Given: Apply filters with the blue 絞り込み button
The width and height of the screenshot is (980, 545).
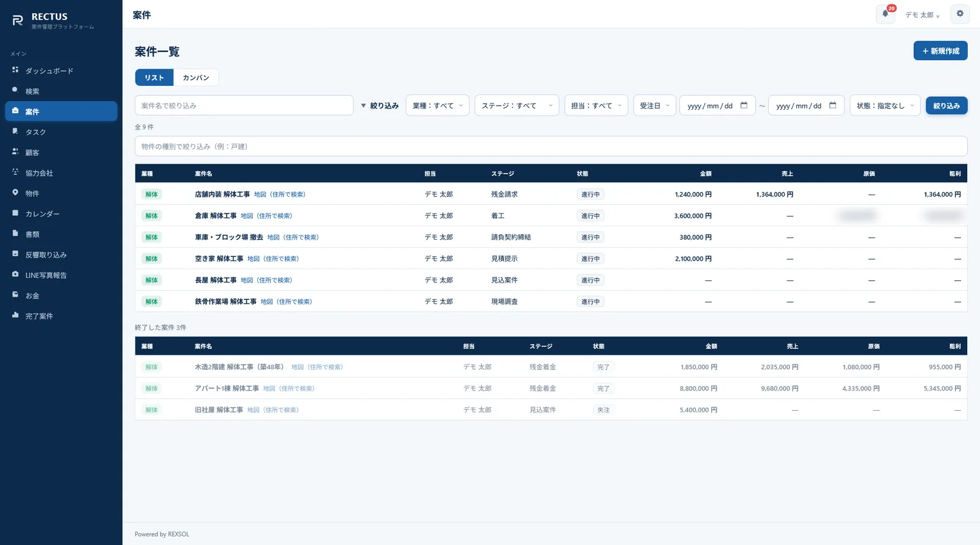Looking at the screenshot, I should 946,105.
